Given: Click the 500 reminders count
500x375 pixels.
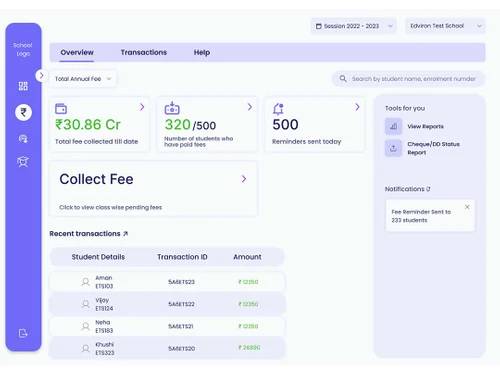Looking at the screenshot, I should pyautogui.click(x=285, y=125).
